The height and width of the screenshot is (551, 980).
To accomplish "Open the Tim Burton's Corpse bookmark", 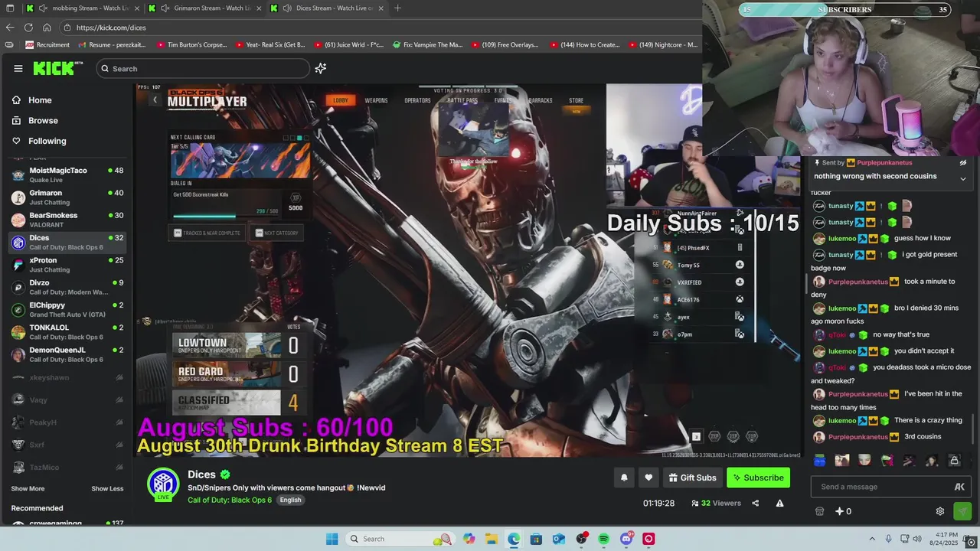I will pos(191,44).
